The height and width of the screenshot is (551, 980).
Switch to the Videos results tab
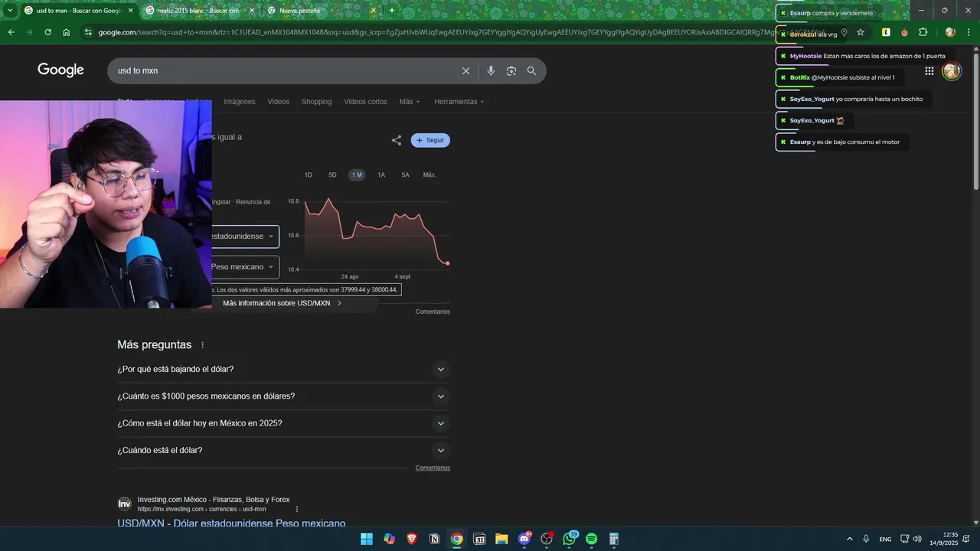(x=279, y=102)
